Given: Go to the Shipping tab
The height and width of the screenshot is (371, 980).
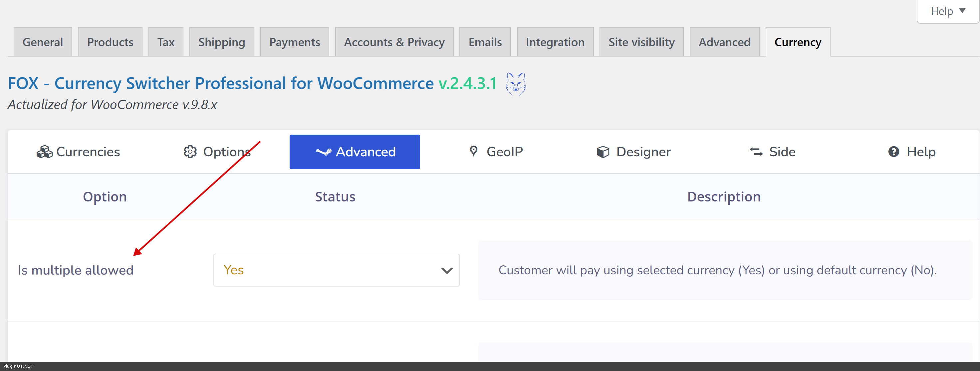Looking at the screenshot, I should [221, 42].
